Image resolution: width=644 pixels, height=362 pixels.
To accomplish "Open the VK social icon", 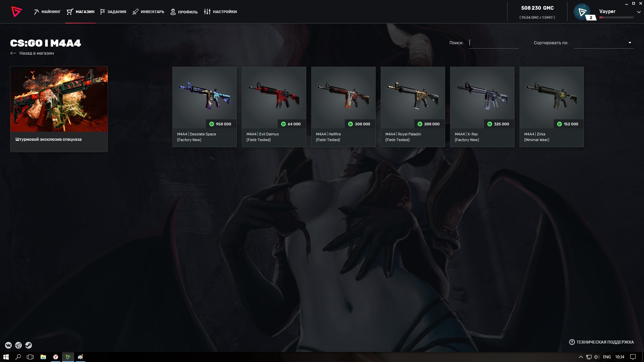I will (x=8, y=345).
